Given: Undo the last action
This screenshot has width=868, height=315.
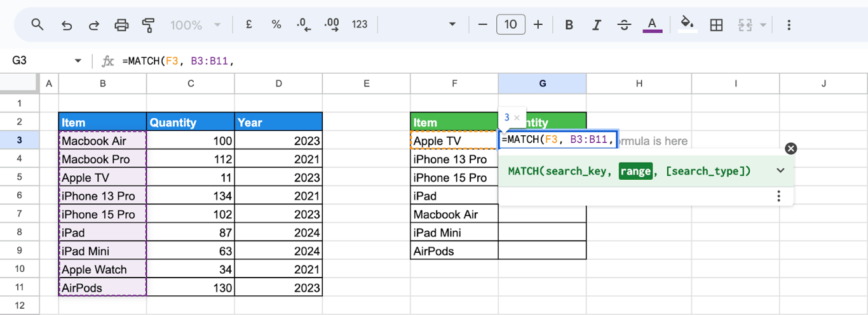Looking at the screenshot, I should (66, 25).
